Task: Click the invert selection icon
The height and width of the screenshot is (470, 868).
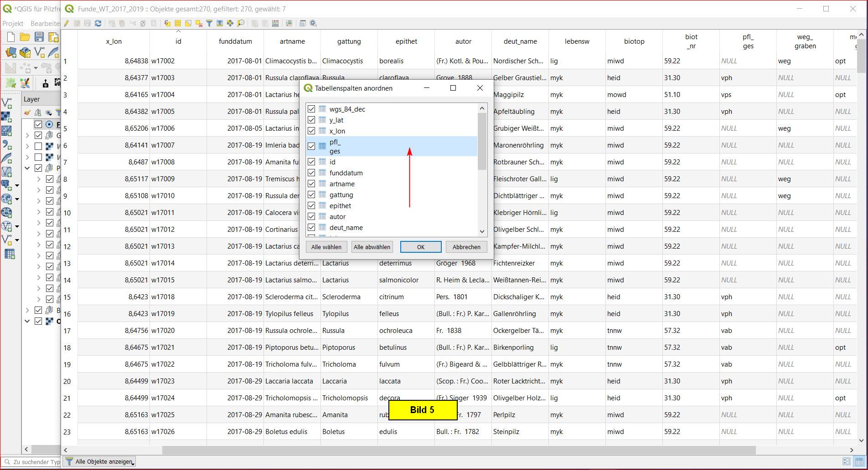Action: 188,23
